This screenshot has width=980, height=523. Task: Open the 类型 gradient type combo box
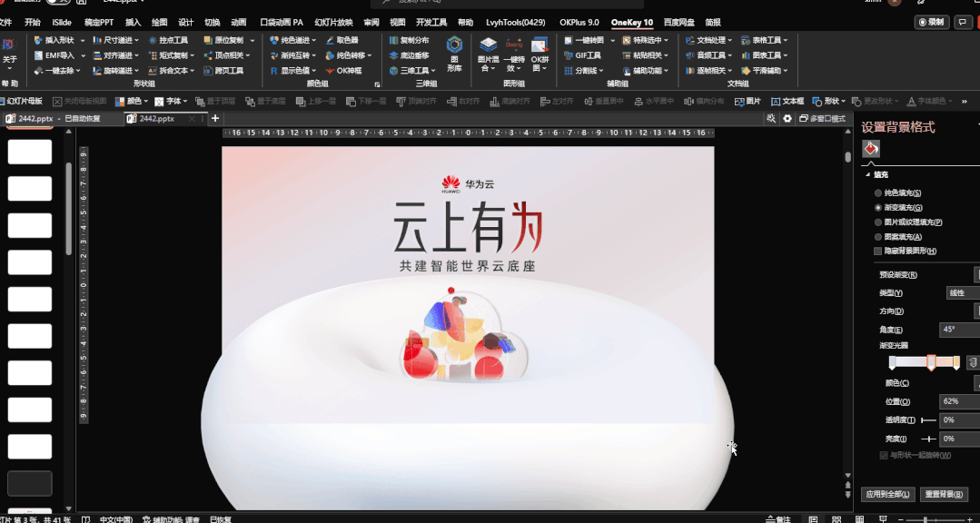click(x=963, y=292)
